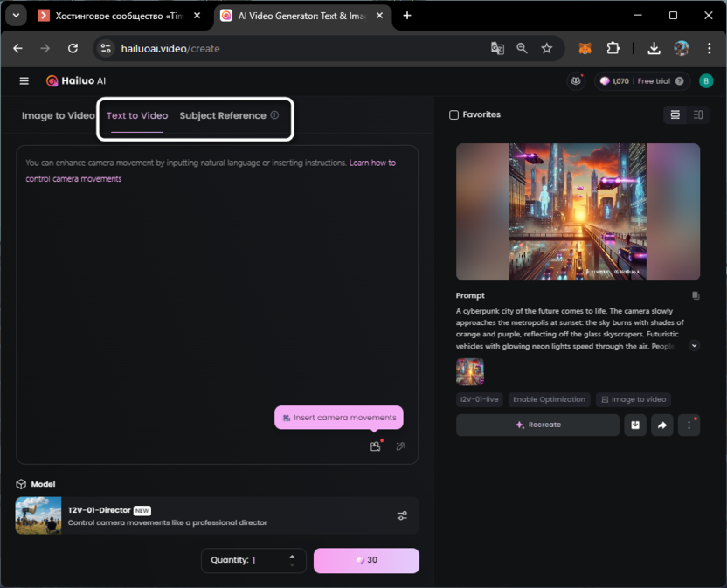Open a new browser tab
Screen dimensions: 727x588
[x=407, y=16]
